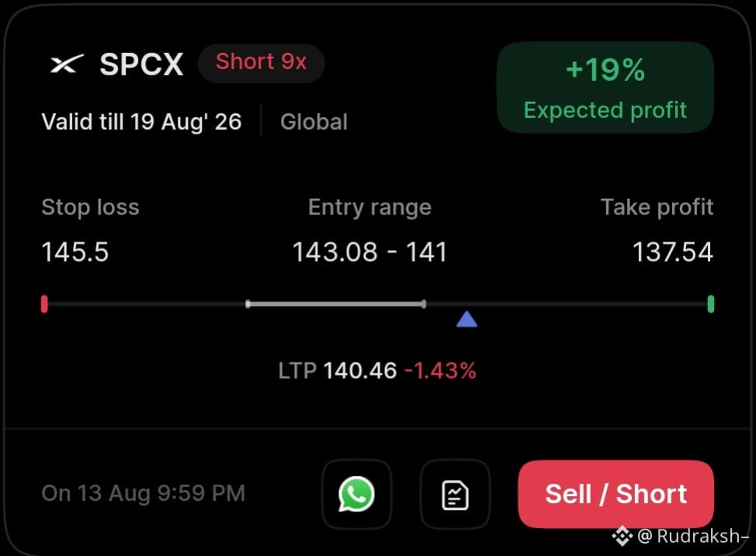Select the SPCX ticker name
The image size is (756, 556).
click(x=141, y=64)
